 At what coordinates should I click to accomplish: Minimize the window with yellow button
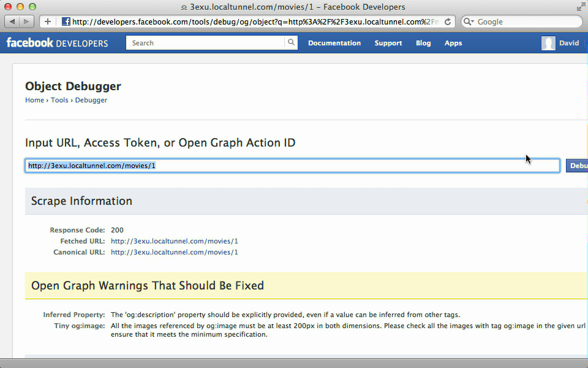click(x=20, y=7)
